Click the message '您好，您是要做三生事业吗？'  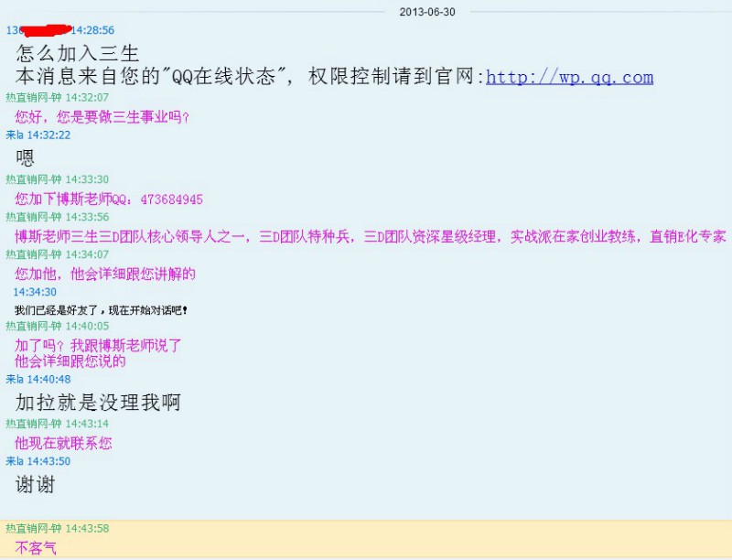[x=102, y=116]
